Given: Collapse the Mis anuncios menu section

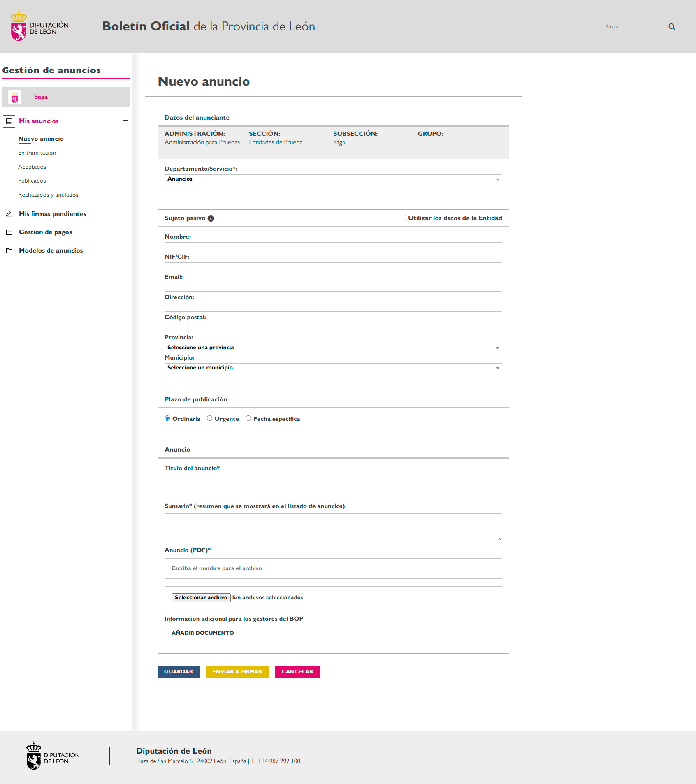Looking at the screenshot, I should pos(125,121).
